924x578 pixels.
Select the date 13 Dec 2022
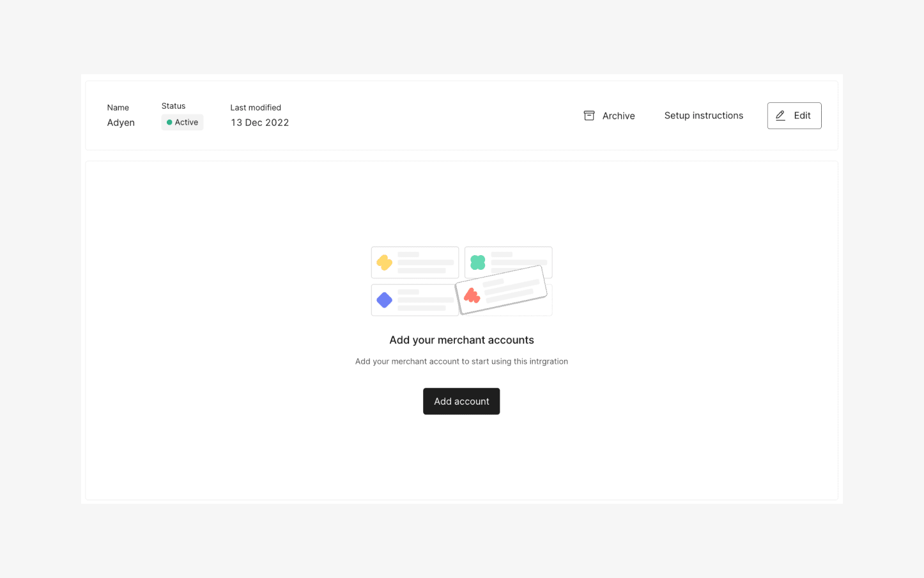(x=259, y=123)
